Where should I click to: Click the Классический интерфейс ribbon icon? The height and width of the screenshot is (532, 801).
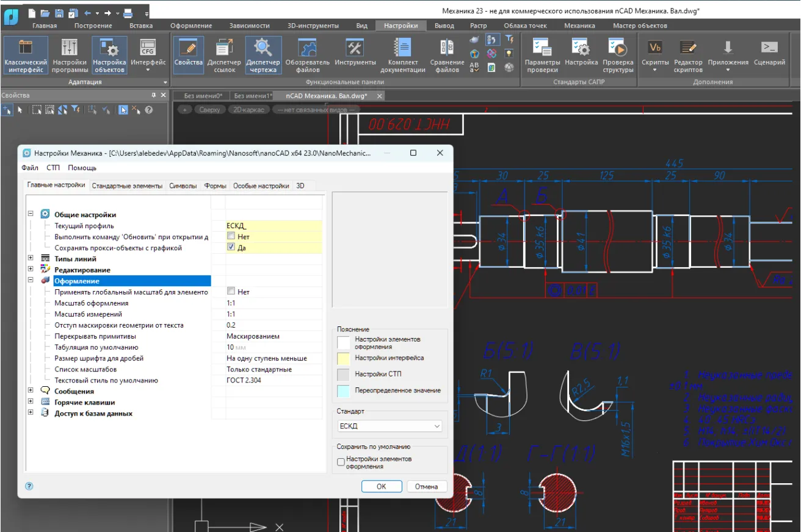[26, 55]
